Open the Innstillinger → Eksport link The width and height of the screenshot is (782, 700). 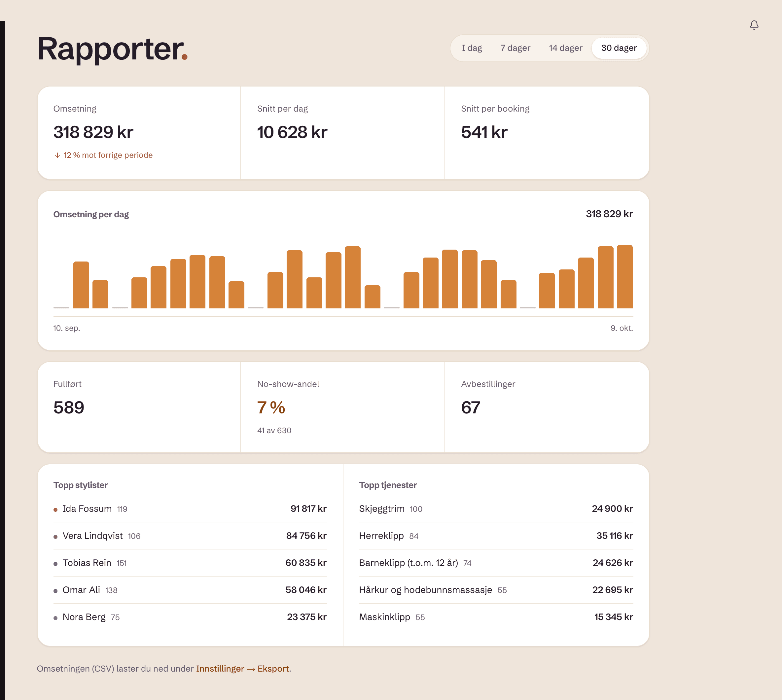click(x=242, y=668)
